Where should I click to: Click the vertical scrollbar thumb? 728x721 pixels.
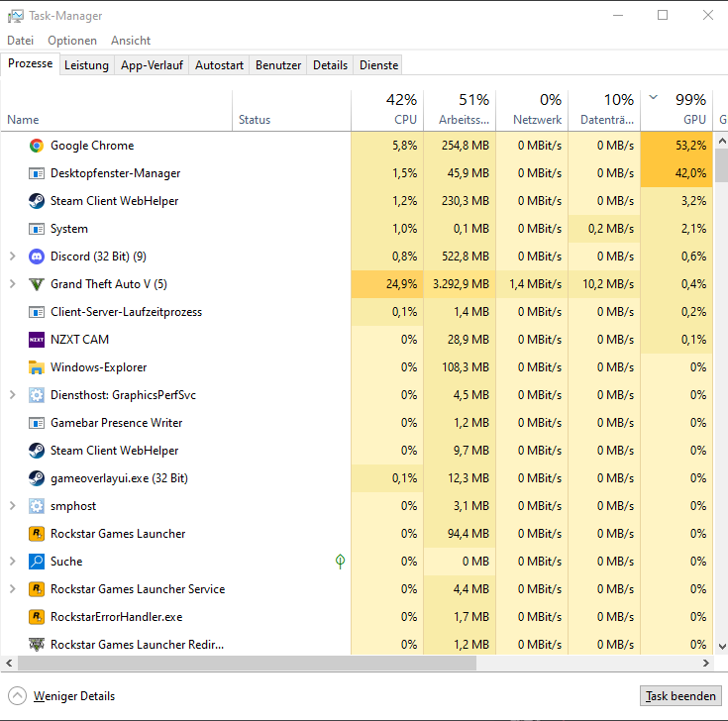tap(721, 165)
